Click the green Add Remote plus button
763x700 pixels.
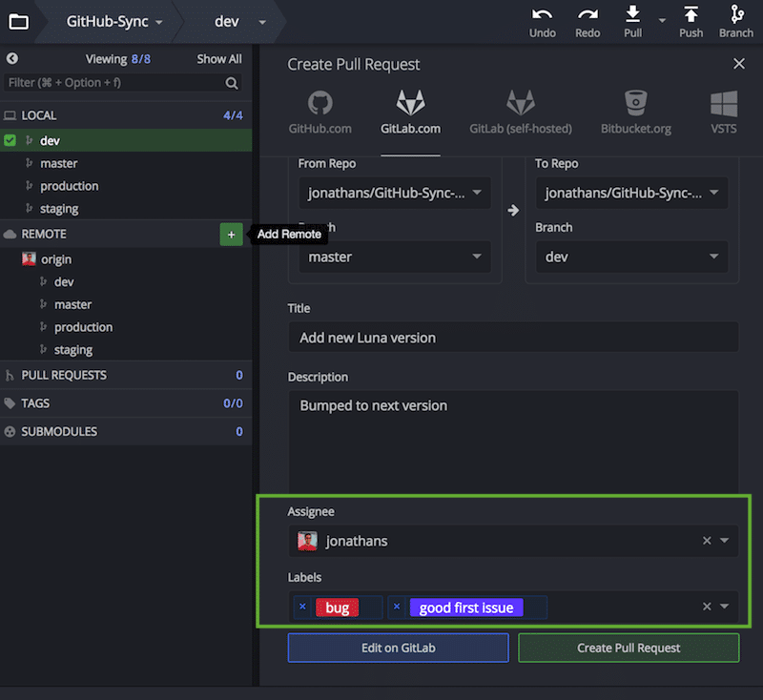click(x=231, y=235)
